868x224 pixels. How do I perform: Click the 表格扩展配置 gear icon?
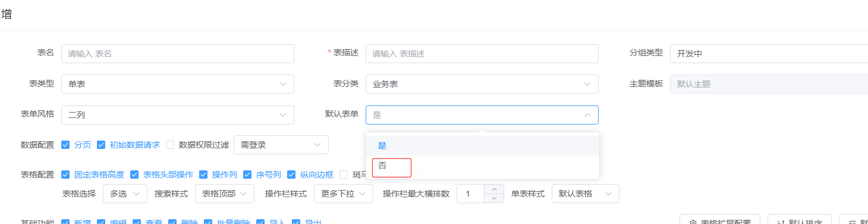coord(693,222)
